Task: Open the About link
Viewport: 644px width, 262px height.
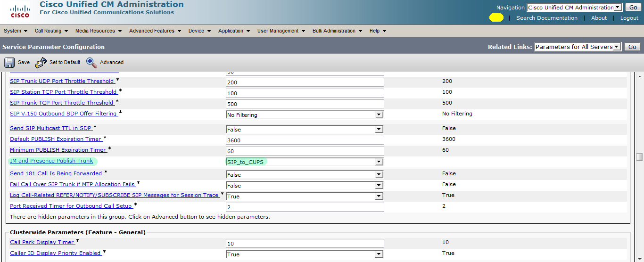Action: click(x=599, y=18)
